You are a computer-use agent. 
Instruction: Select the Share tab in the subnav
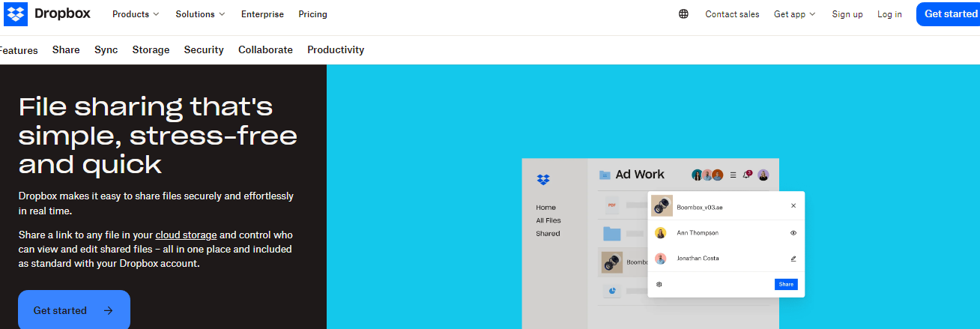(x=66, y=49)
